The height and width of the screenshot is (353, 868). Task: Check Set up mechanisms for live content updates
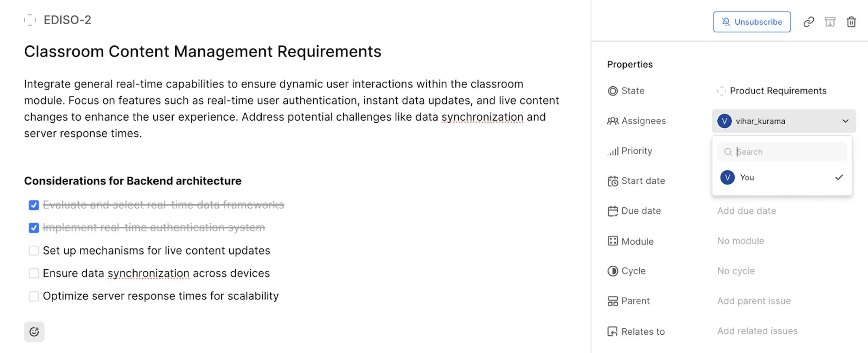[x=34, y=251]
